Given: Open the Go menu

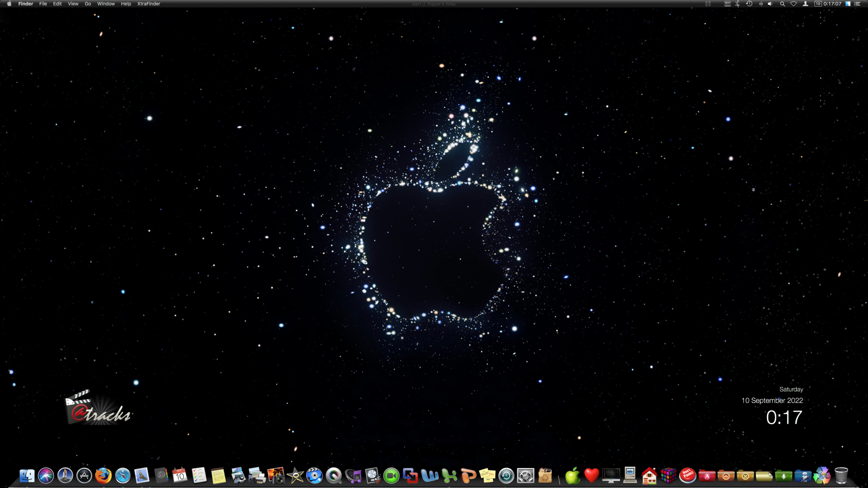Looking at the screenshot, I should click(88, 4).
